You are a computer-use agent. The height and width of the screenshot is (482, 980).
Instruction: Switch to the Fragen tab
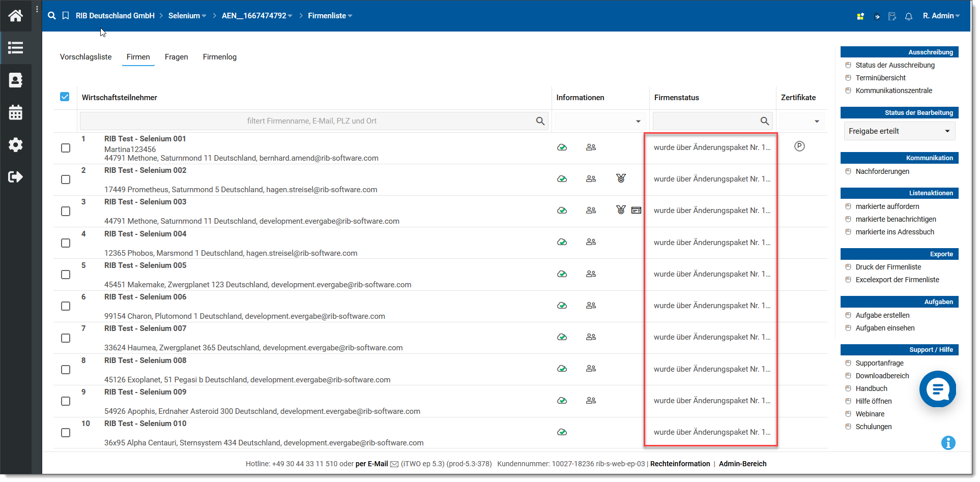click(x=177, y=57)
